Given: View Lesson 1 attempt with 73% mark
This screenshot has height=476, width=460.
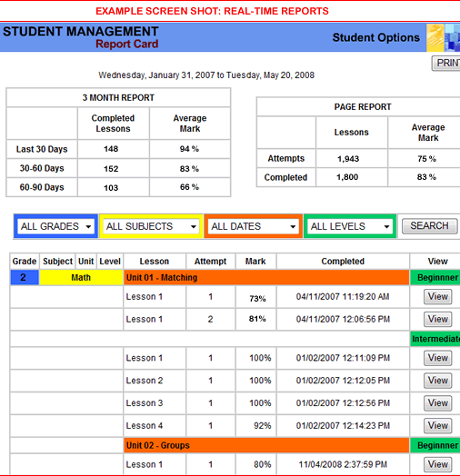Looking at the screenshot, I should pyautogui.click(x=438, y=296).
